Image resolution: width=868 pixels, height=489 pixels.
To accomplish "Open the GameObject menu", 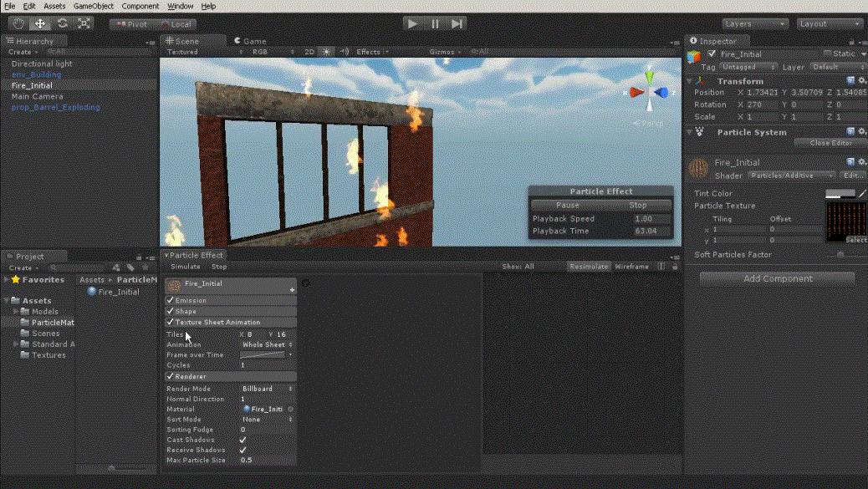I will click(x=94, y=6).
